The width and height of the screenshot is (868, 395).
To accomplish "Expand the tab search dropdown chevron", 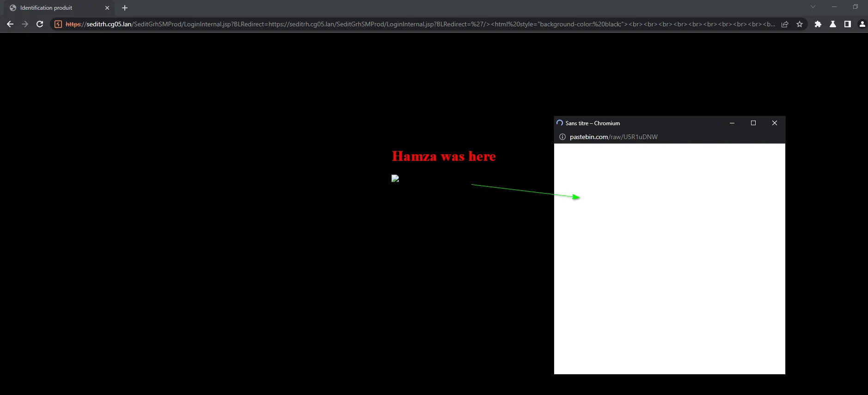I will (x=813, y=6).
